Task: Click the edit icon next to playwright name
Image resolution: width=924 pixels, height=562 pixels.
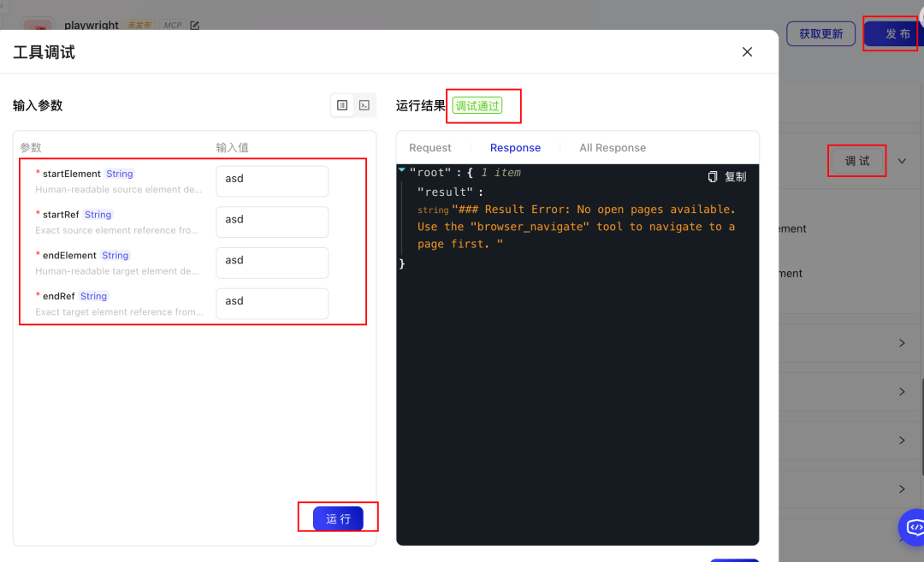Action: 194,26
